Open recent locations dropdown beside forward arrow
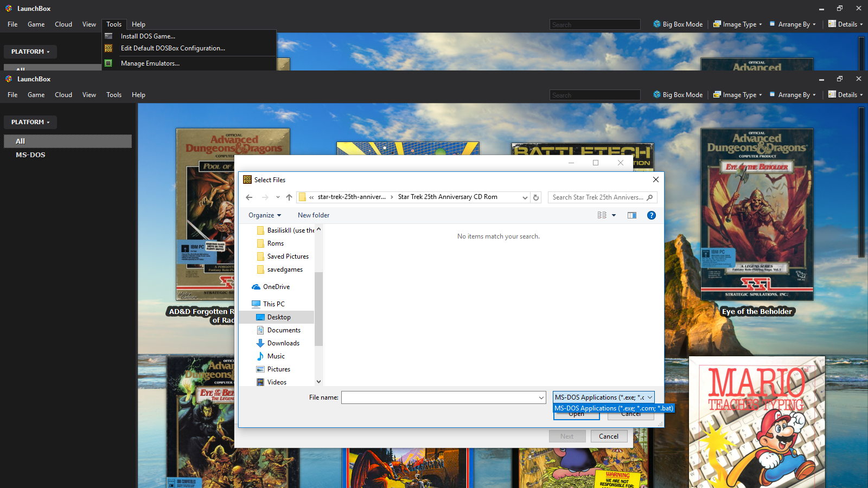Image resolution: width=868 pixels, height=488 pixels. click(278, 197)
